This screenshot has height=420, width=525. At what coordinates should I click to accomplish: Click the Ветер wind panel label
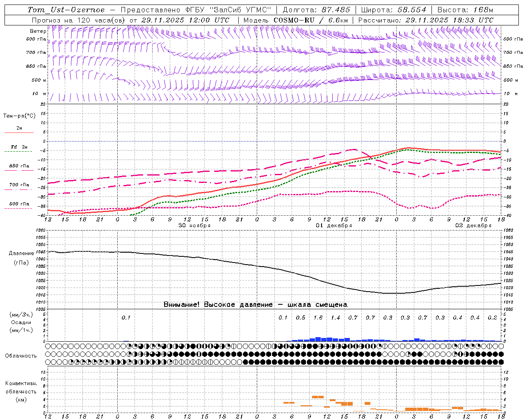pyautogui.click(x=38, y=31)
